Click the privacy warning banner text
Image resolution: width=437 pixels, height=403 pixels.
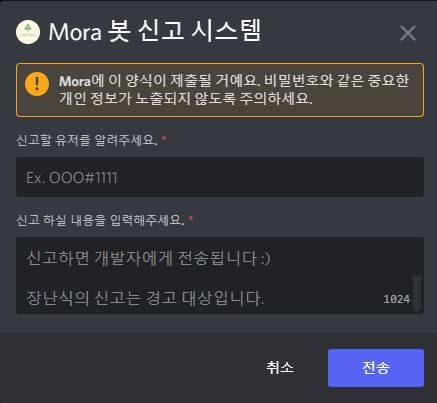pos(234,89)
